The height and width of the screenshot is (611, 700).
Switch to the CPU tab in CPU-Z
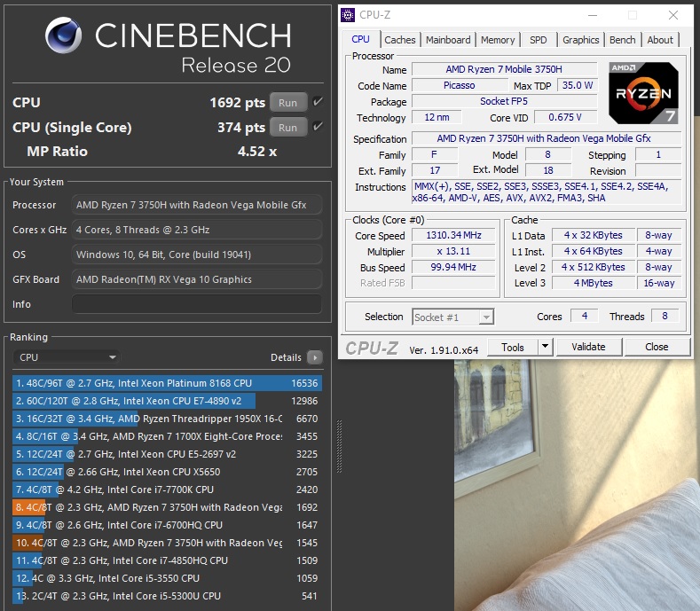(360, 39)
